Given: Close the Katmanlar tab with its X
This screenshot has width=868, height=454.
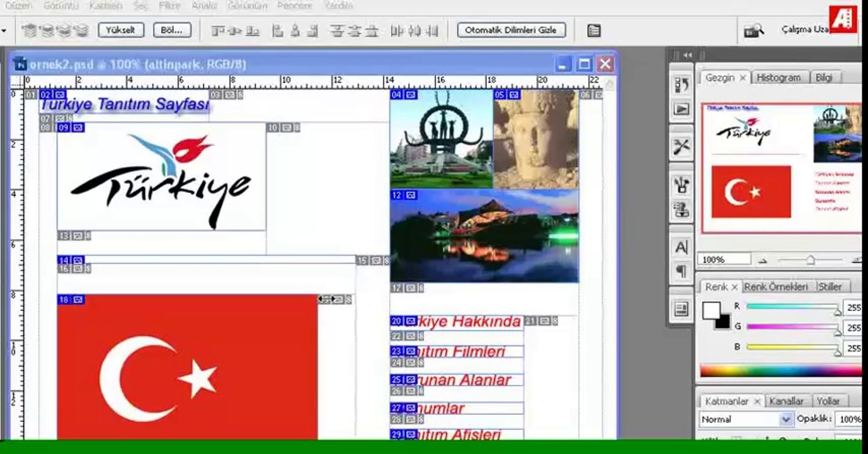Looking at the screenshot, I should [757, 401].
